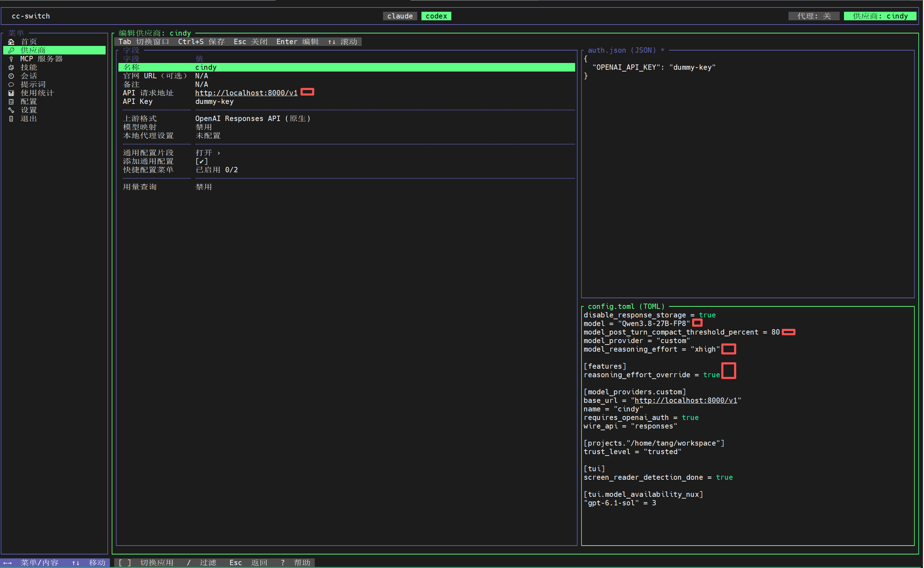Click the model_reasoning_effort = "xhigh" line
Screen dimensions: 924x568
point(652,349)
